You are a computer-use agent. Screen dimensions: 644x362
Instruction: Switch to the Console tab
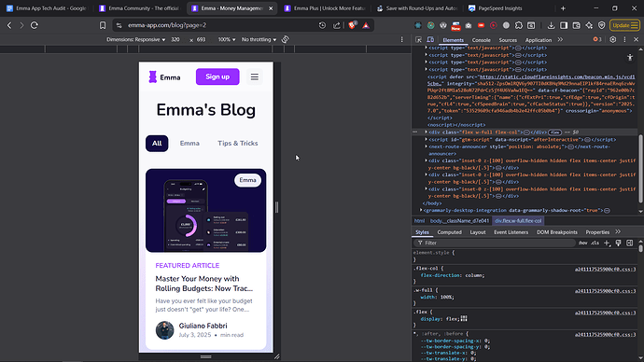(x=481, y=40)
